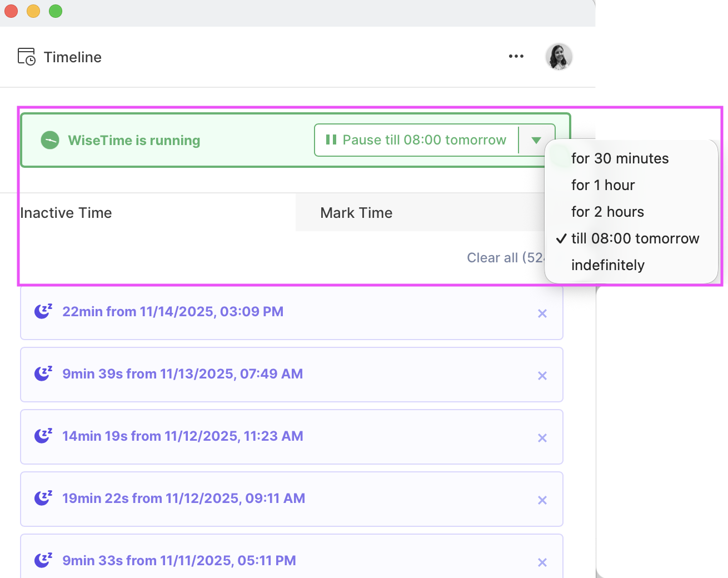Screen dimensions: 728x578
Task: Select checked till 08:00 tomorrow option
Action: [x=635, y=238]
